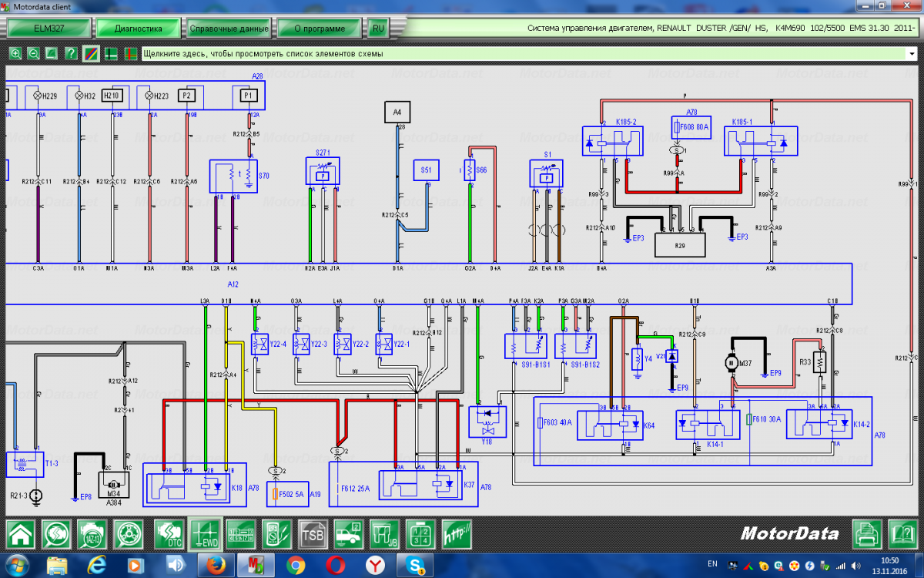Open the engine code 1AZ-13 search icon
This screenshot has width=924, height=578.
coord(92,533)
